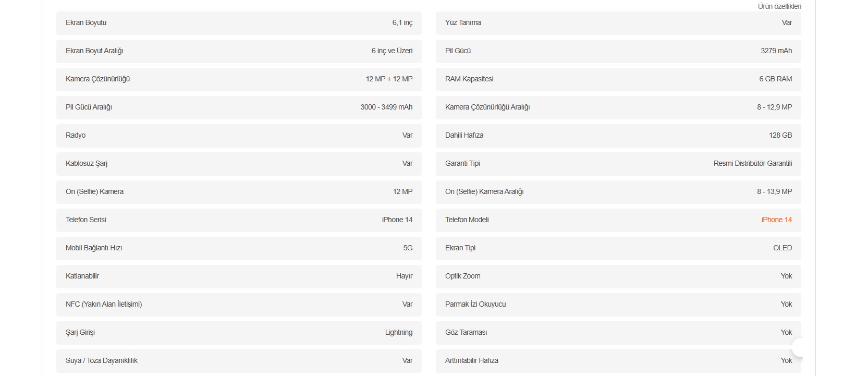This screenshot has height=376, width=868.
Task: Click the Optik Zoom row label
Action: [x=463, y=276]
